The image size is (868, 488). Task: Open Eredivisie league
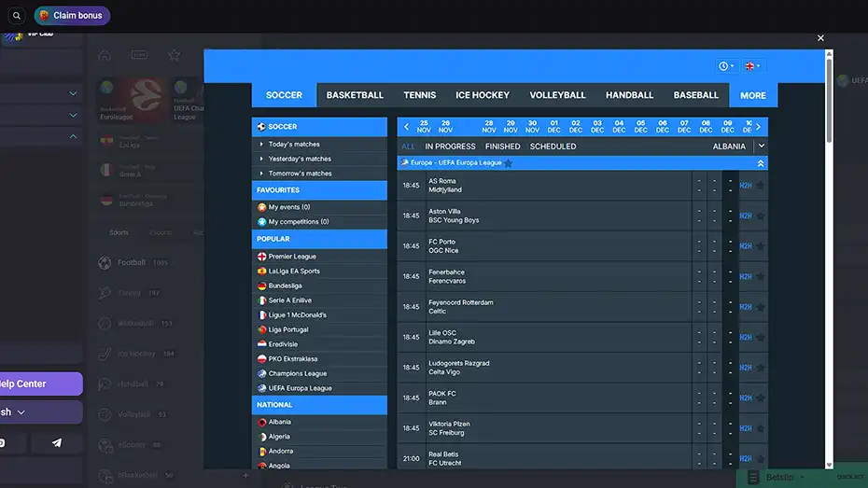coord(319,344)
